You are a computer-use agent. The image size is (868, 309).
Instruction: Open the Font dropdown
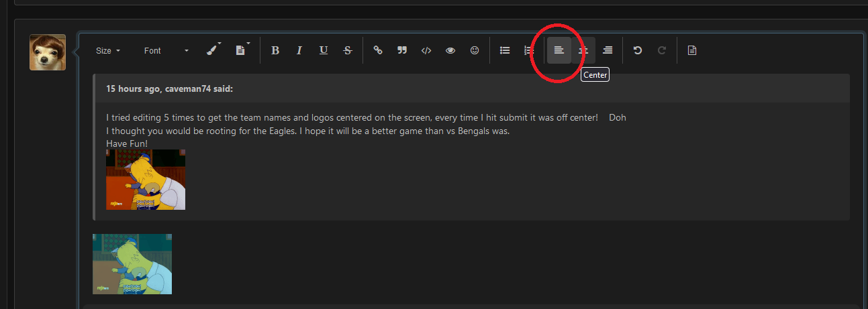point(166,51)
